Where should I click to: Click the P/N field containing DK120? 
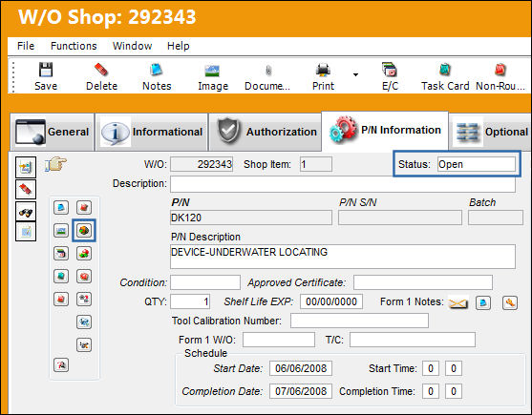coord(251,218)
